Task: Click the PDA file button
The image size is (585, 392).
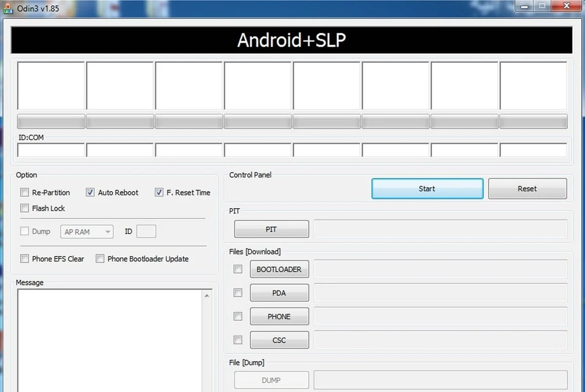Action: (x=279, y=293)
